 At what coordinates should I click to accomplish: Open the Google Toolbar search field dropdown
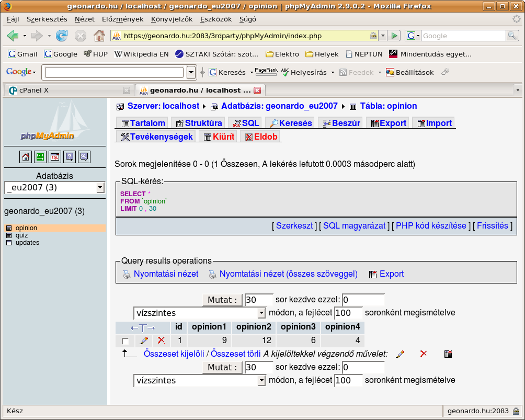(191, 72)
